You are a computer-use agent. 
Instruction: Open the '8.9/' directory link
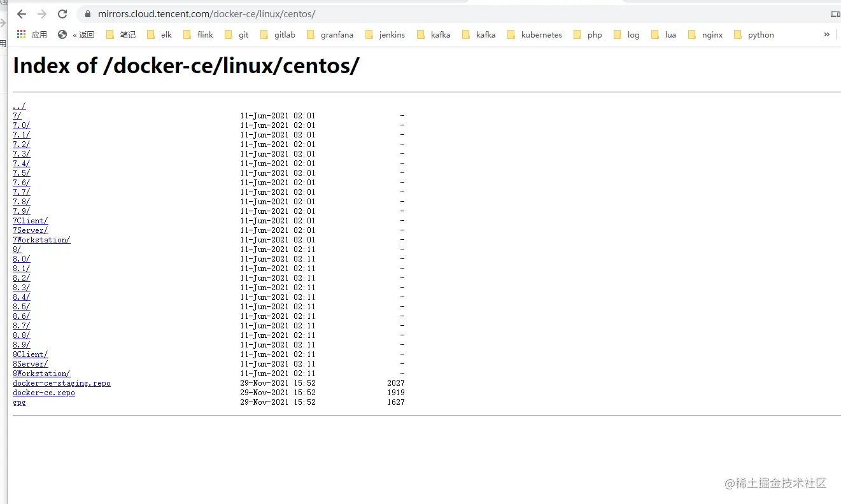click(x=21, y=345)
